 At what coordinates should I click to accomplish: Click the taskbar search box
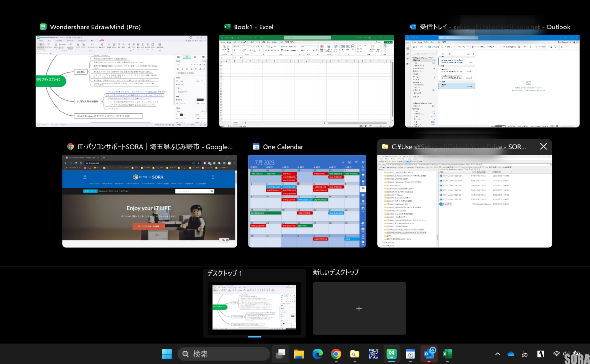[x=224, y=354]
